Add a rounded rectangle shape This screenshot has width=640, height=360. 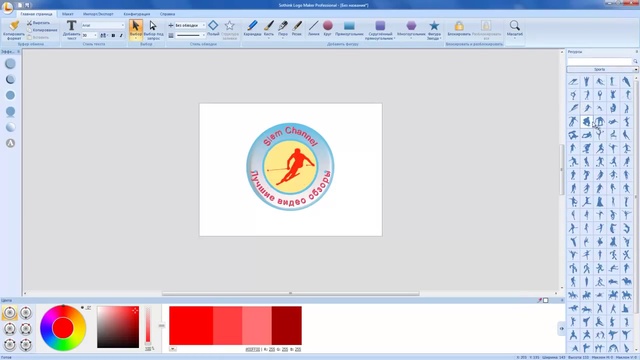pos(380,26)
